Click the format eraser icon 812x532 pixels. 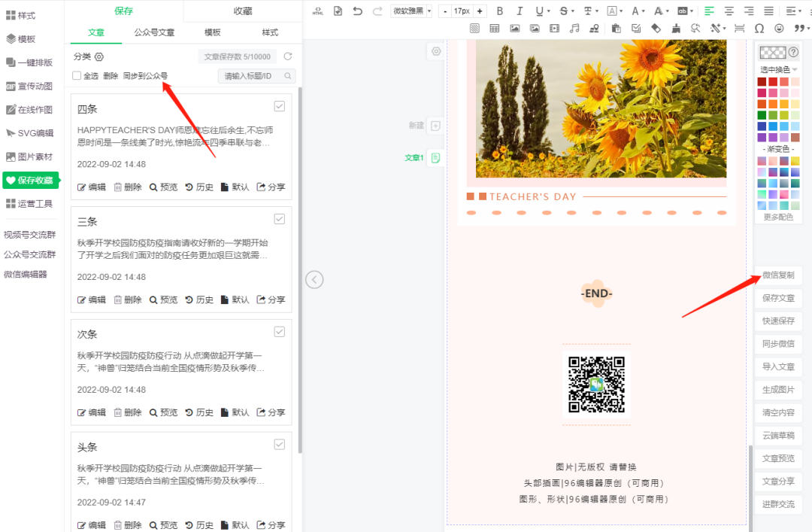(656, 29)
